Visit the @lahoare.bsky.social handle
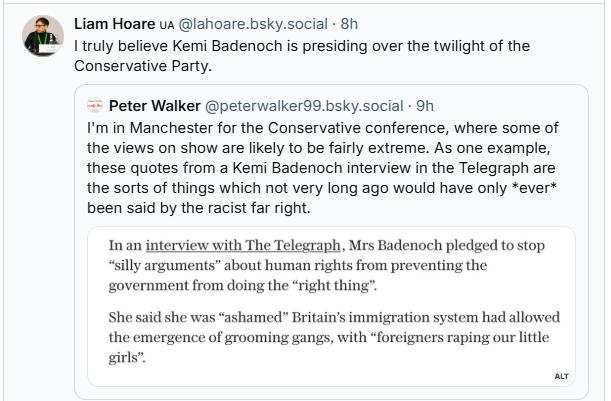Screen dimensions: 611x401 pyautogui.click(x=252, y=22)
